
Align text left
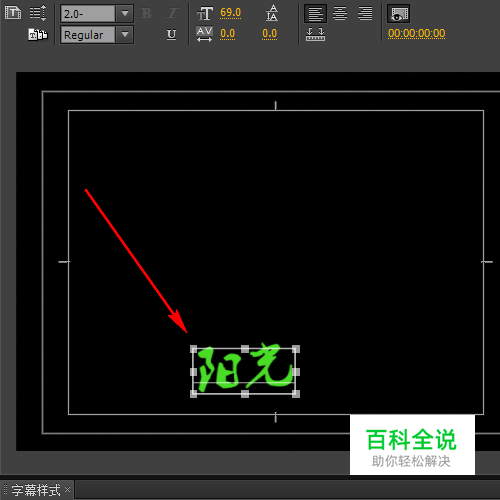[315, 14]
